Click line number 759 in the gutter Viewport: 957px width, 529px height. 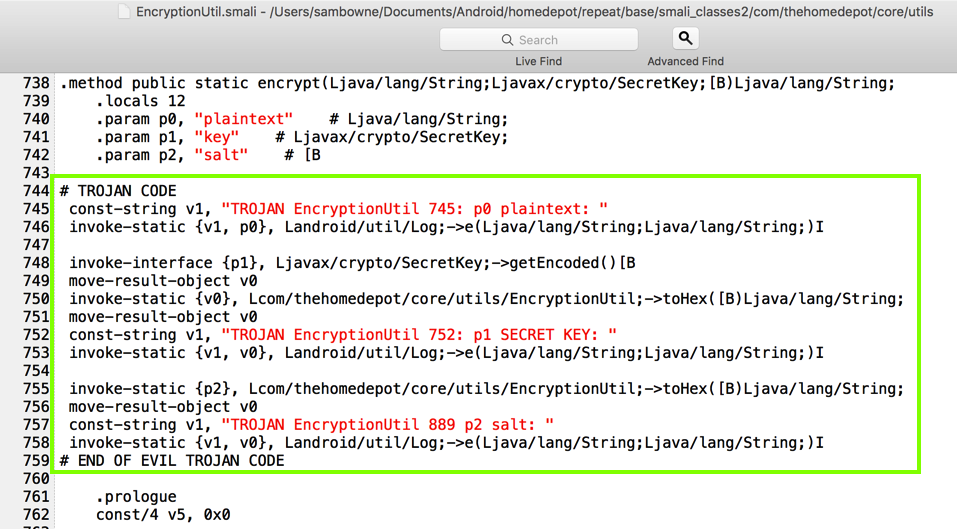[x=36, y=461]
